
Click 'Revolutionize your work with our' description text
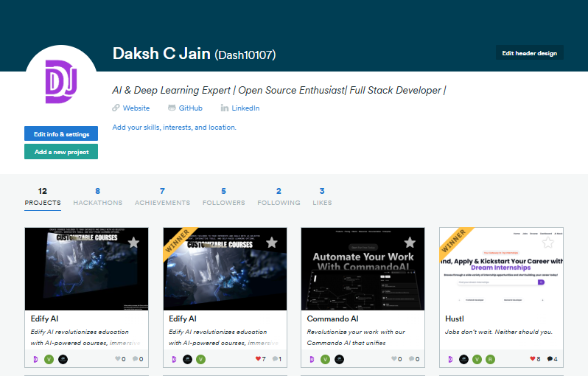click(x=356, y=332)
